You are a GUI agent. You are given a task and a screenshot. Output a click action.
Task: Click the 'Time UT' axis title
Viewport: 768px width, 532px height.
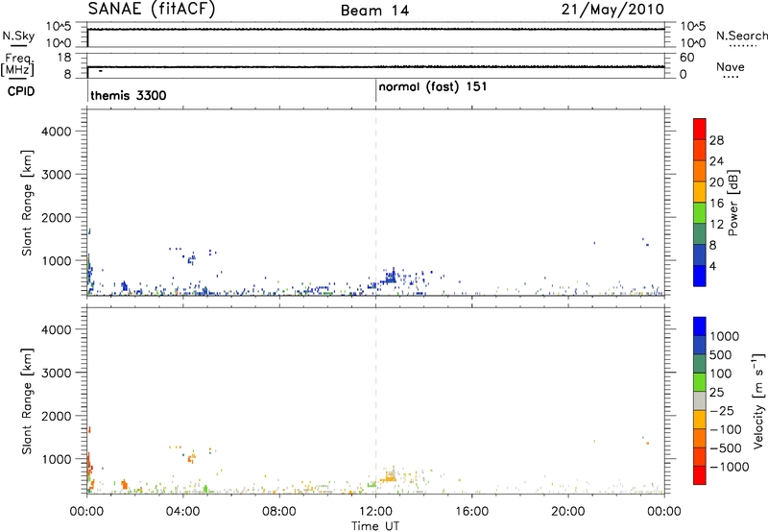click(x=375, y=526)
